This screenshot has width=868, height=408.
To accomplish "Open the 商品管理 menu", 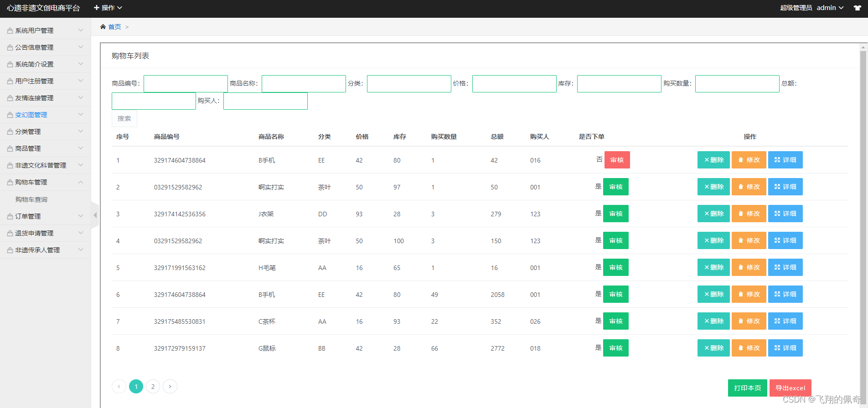I will coord(46,148).
